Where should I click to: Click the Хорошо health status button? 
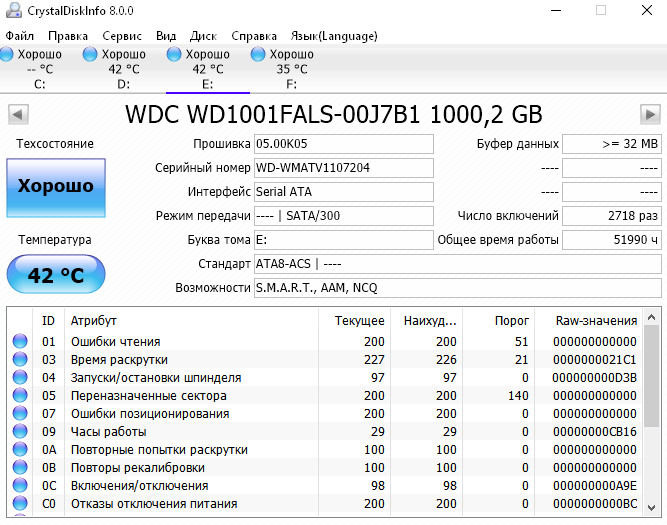point(56,188)
